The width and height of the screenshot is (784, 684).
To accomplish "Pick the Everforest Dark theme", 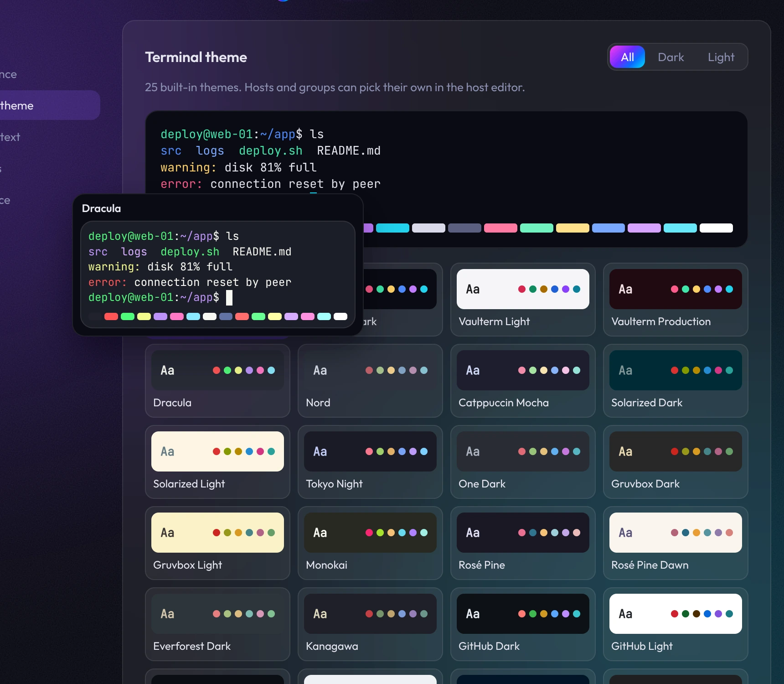I will pyautogui.click(x=217, y=624).
